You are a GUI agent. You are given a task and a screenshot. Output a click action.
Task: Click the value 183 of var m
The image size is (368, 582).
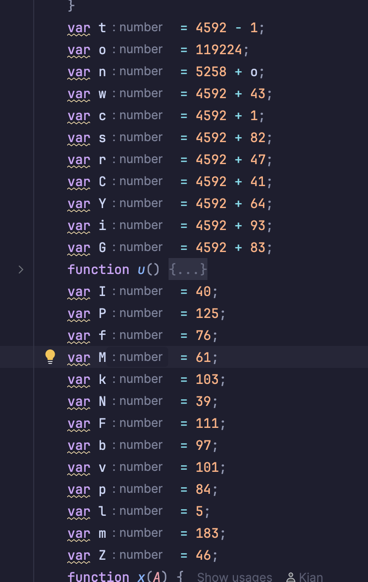[207, 533]
